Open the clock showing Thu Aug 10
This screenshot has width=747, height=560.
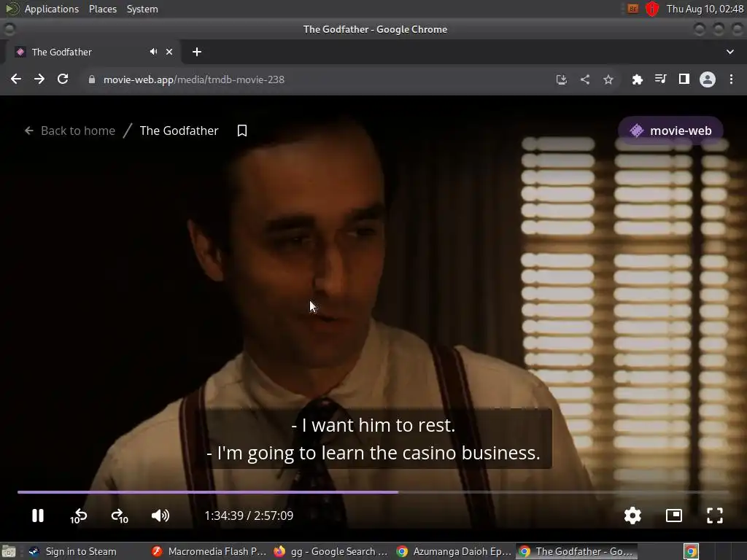pos(705,9)
